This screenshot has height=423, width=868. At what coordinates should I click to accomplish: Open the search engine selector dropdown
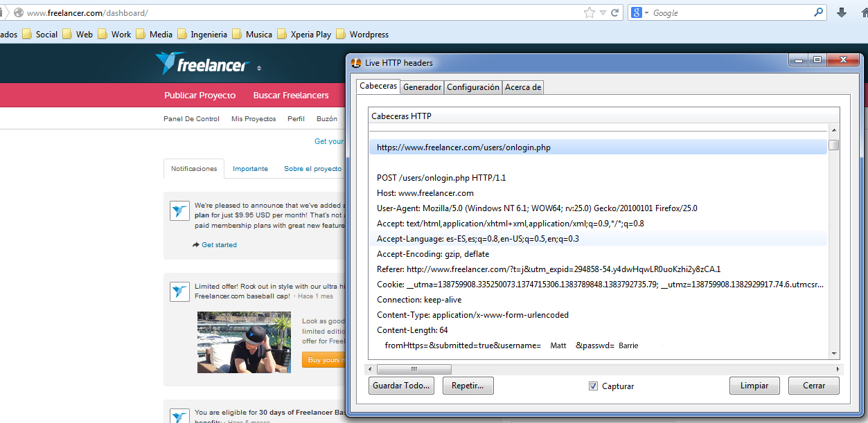tap(646, 13)
